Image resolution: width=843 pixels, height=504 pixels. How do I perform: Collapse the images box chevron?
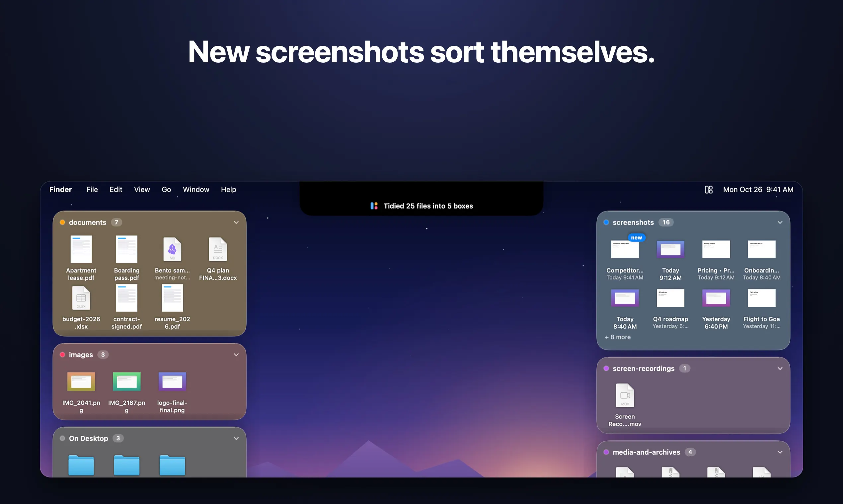236,354
